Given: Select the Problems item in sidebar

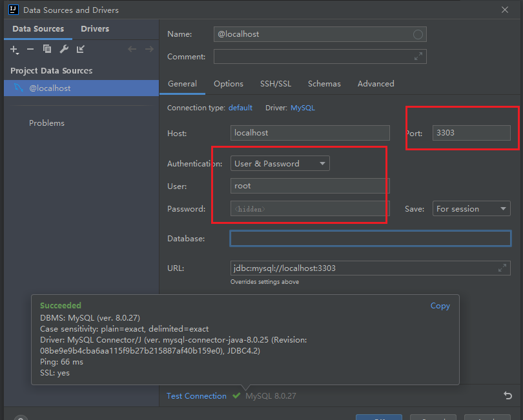Looking at the screenshot, I should 46,123.
